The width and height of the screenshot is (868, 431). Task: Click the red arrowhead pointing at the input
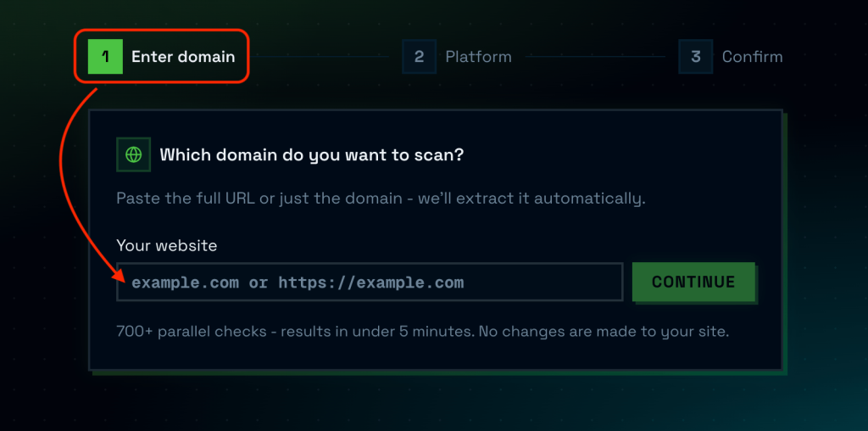point(120,276)
